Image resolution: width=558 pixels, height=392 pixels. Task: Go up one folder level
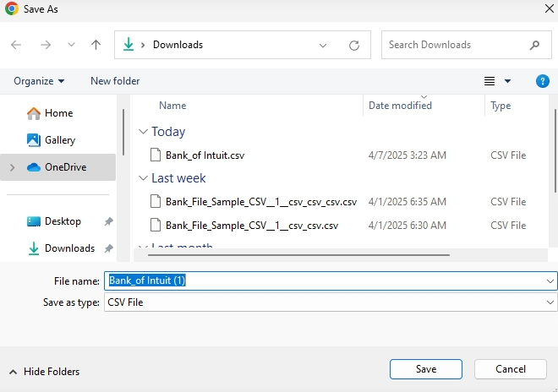[x=96, y=45]
